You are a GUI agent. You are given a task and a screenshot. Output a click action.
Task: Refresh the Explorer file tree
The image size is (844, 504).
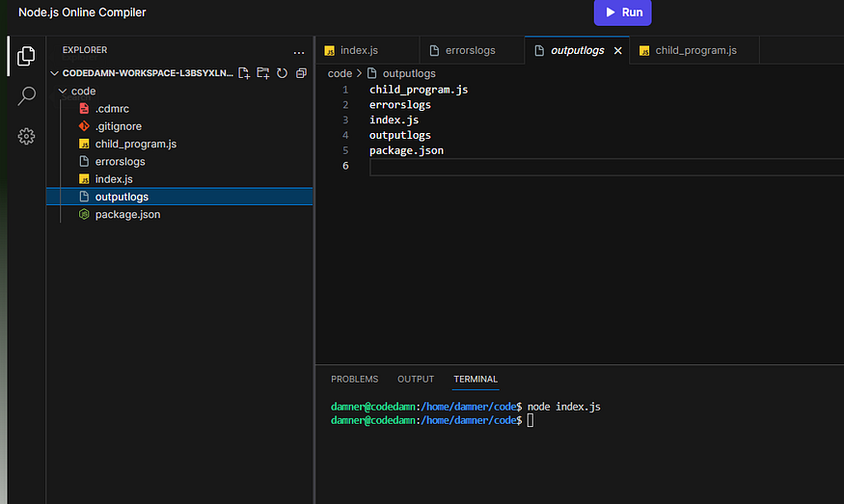pyautogui.click(x=282, y=73)
